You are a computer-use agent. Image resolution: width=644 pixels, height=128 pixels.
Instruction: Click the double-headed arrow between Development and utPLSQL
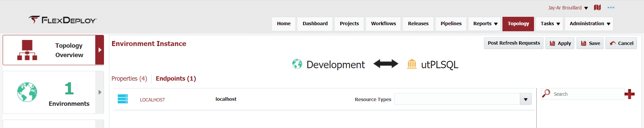point(386,63)
